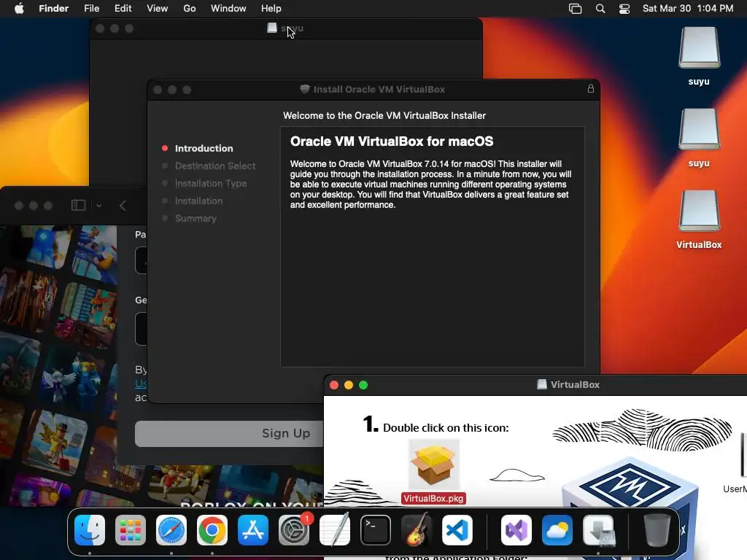Open the Go menu
The height and width of the screenshot is (560, 747).
[x=190, y=8]
